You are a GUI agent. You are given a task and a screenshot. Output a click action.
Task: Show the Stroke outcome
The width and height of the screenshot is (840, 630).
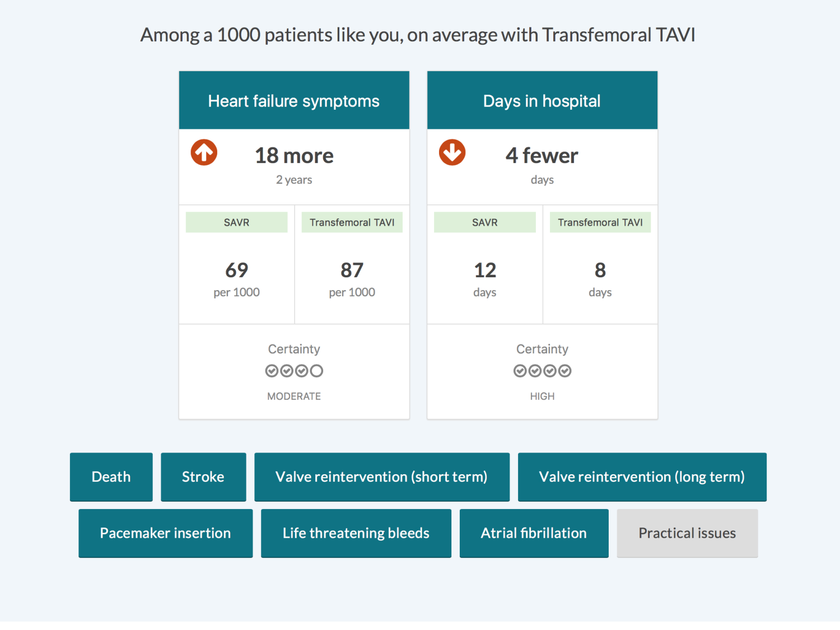[x=203, y=477]
